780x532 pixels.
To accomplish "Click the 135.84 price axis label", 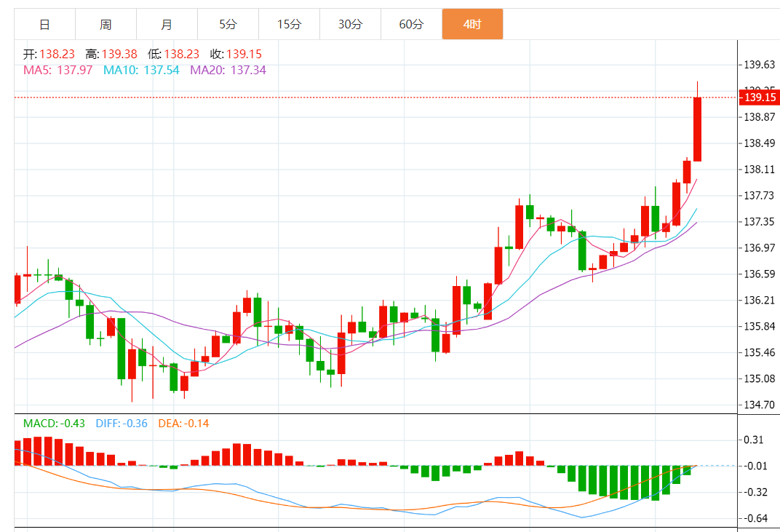I will click(759, 327).
